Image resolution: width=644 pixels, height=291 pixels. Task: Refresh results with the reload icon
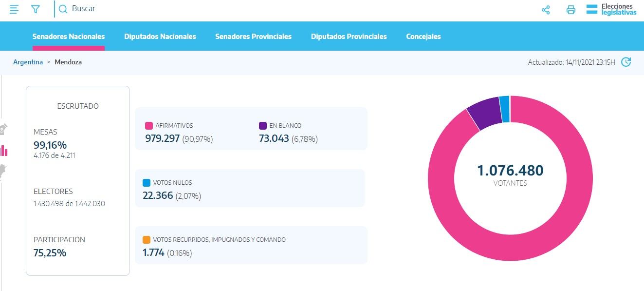coord(626,62)
